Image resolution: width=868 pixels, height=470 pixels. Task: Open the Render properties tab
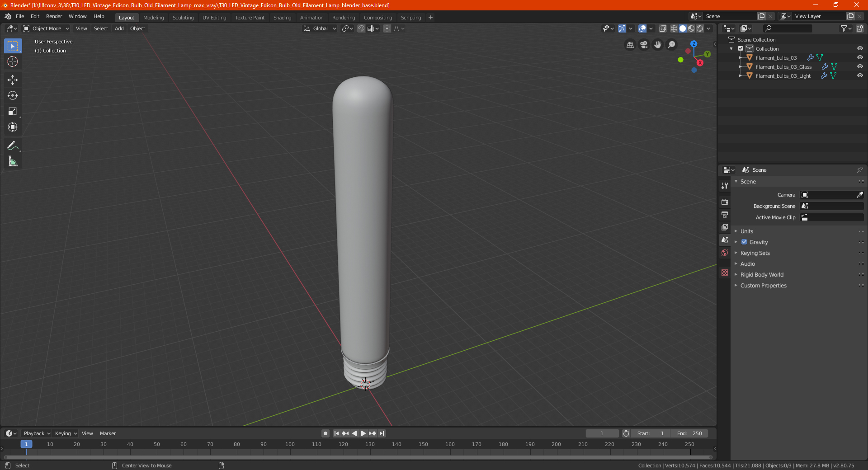tap(725, 202)
